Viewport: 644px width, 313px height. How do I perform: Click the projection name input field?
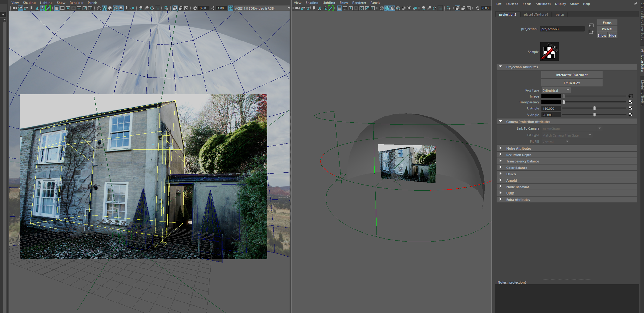point(562,29)
